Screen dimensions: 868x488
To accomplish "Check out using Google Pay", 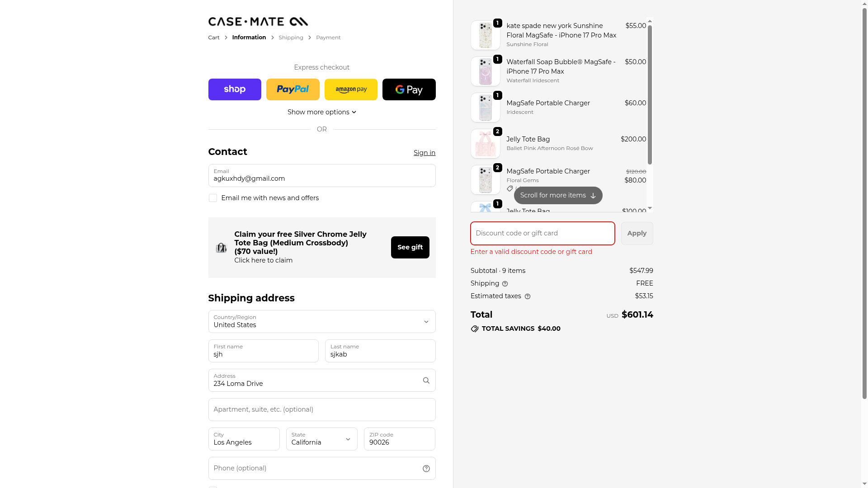I will (409, 89).
